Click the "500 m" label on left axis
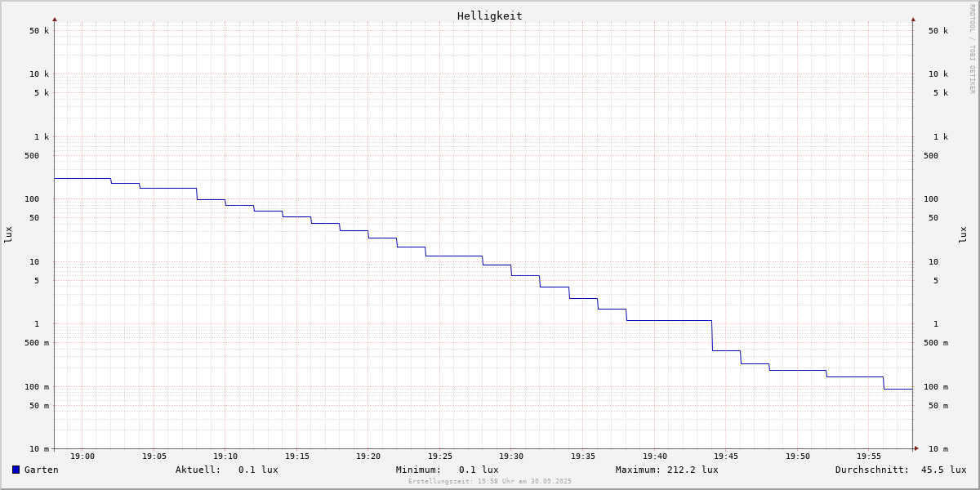Screen dimensions: 980x490 pyautogui.click(x=37, y=343)
